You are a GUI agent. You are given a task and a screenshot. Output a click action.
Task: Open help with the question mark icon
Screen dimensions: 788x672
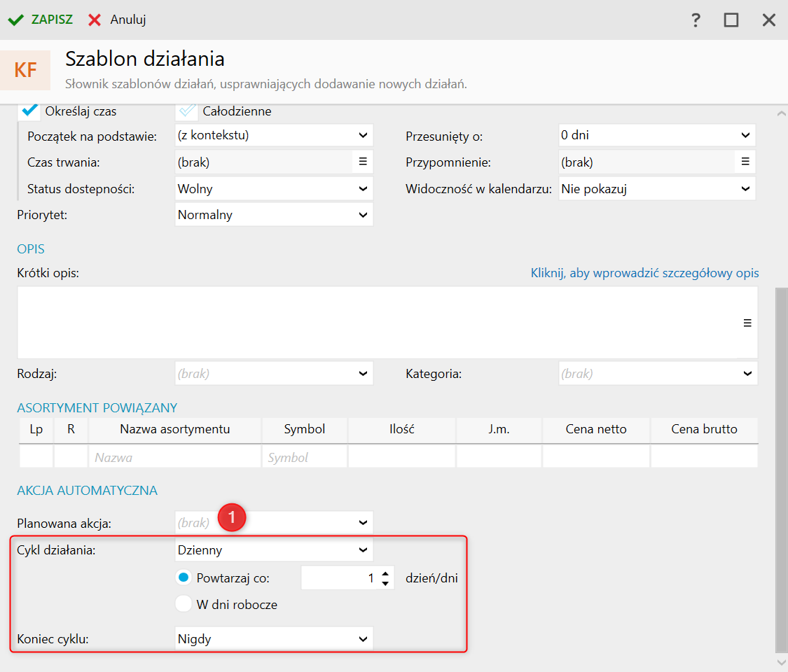click(x=696, y=20)
